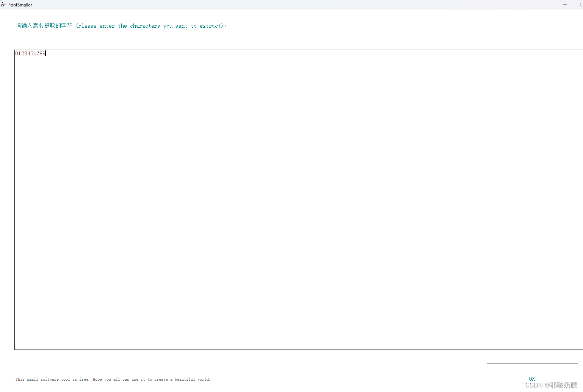This screenshot has width=583, height=392.
Task: Minimize the FontSmaller window
Action: click(565, 5)
